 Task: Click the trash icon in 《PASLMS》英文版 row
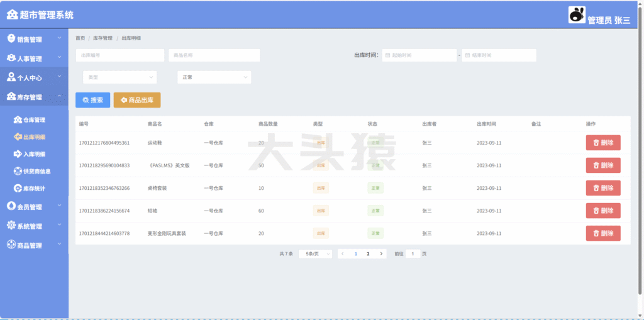[x=596, y=165]
